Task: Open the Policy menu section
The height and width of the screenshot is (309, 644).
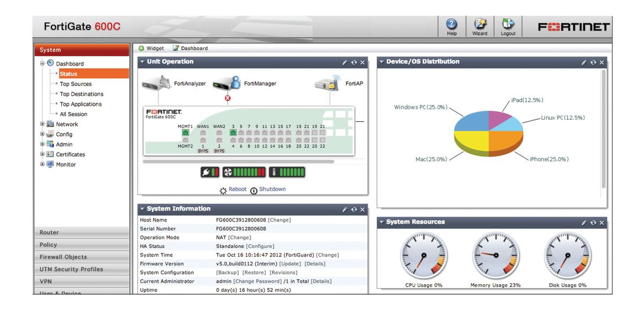Action: 48,245
